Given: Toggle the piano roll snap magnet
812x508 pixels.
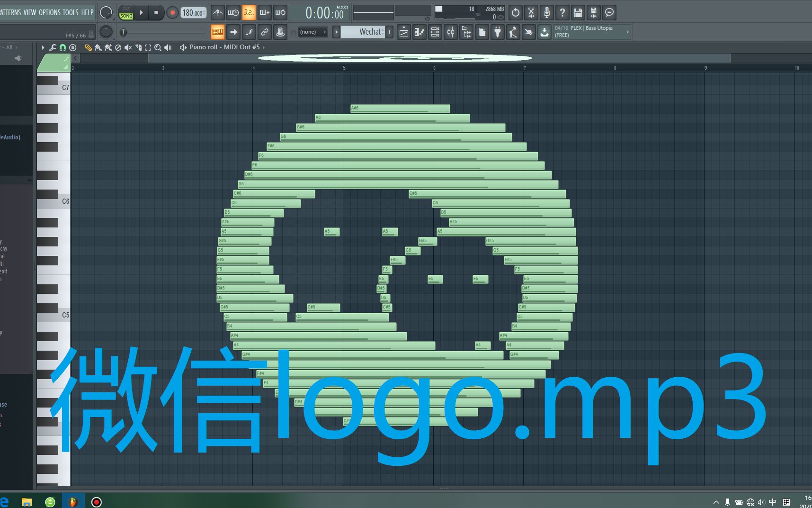Looking at the screenshot, I should click(x=62, y=47).
